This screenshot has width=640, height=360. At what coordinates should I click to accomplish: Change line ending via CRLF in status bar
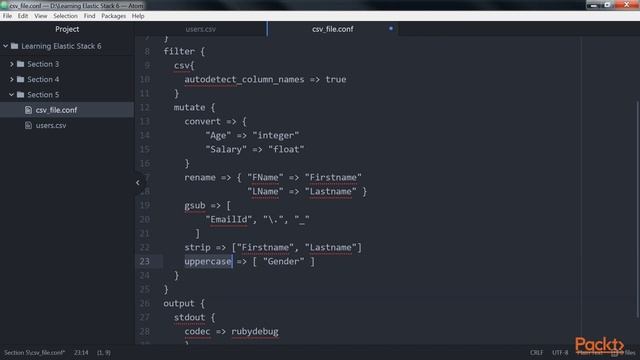(536, 352)
